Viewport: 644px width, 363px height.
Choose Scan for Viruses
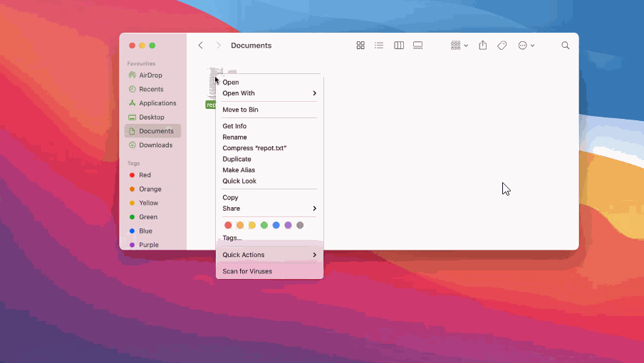pyautogui.click(x=247, y=271)
